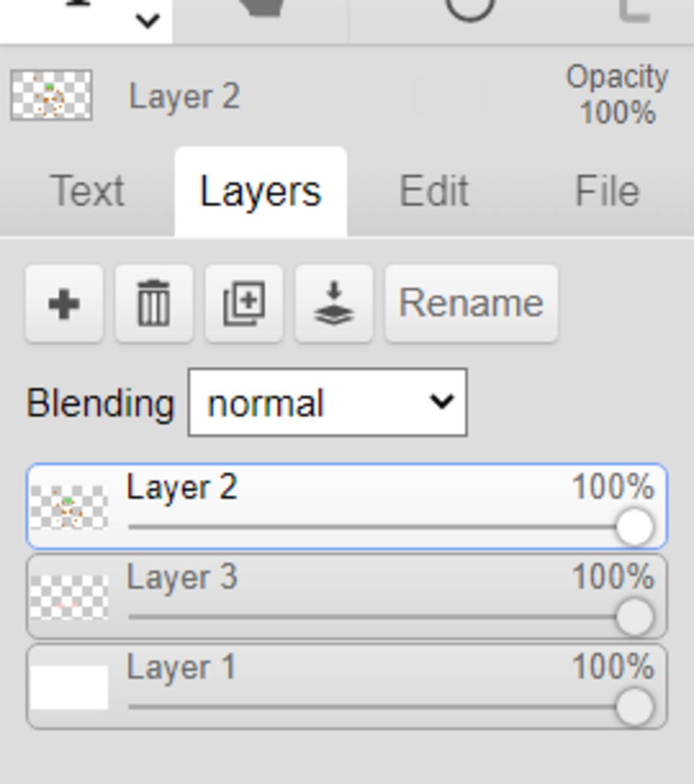Click the Rename button
This screenshot has width=694, height=784.
471,304
